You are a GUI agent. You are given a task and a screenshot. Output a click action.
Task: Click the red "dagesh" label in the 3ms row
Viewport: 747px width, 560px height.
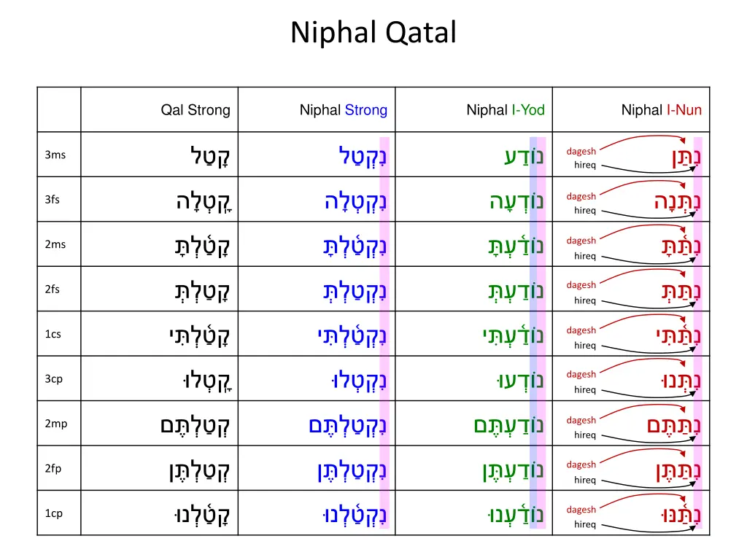point(581,151)
